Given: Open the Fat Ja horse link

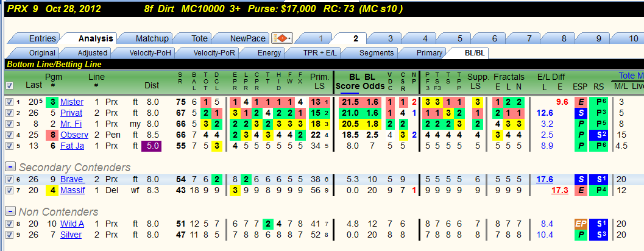Looking at the screenshot, I should (x=72, y=146).
